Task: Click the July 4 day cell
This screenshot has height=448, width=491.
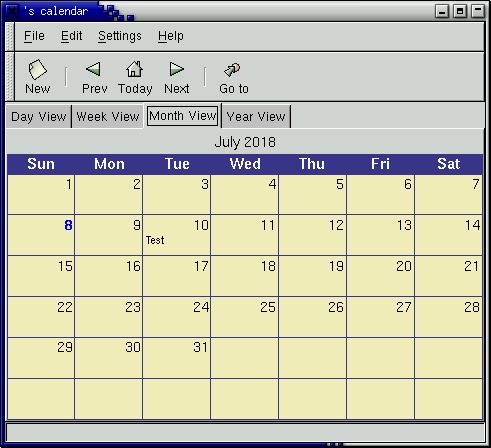Action: point(245,195)
